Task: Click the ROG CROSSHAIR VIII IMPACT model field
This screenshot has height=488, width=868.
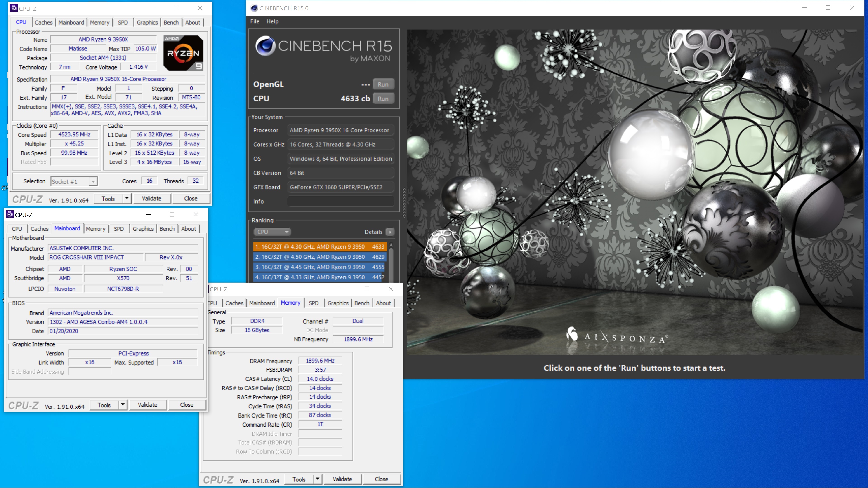Action: coord(95,257)
